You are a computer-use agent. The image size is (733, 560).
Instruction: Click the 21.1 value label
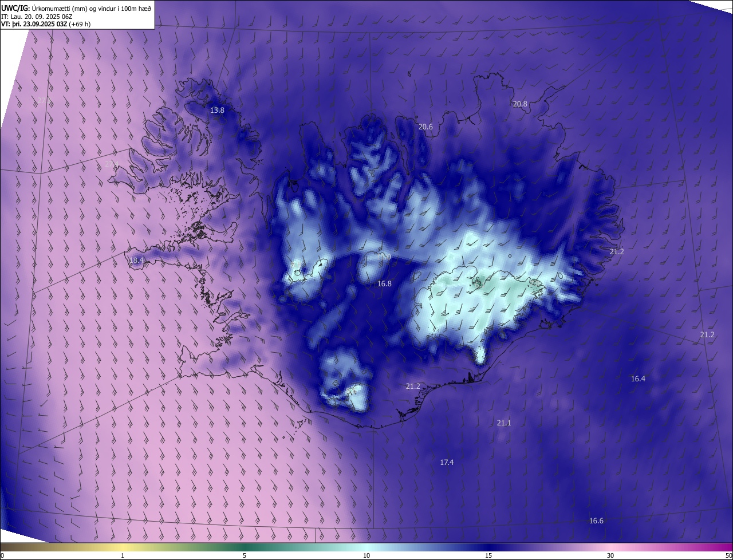coord(504,423)
